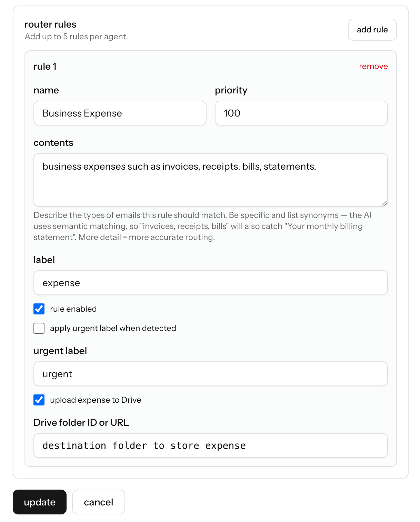Click the contents textarea resize handle
Viewport: 420px width, 522px height.
384,203
